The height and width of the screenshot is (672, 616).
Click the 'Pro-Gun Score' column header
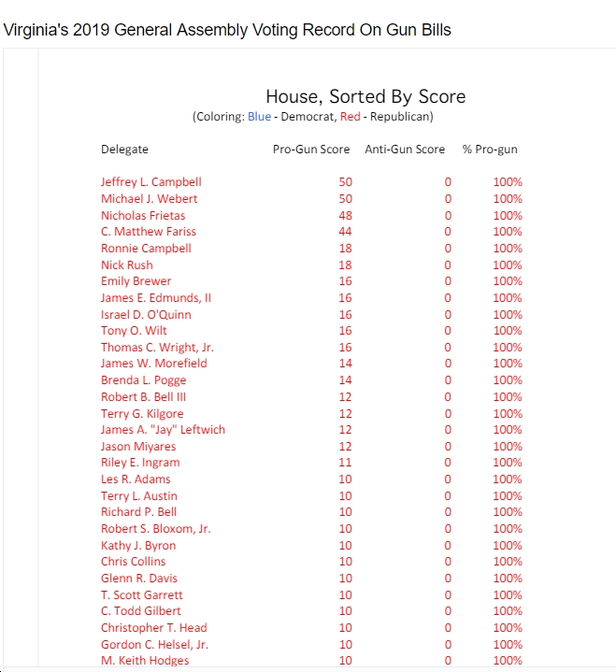pos(311,150)
